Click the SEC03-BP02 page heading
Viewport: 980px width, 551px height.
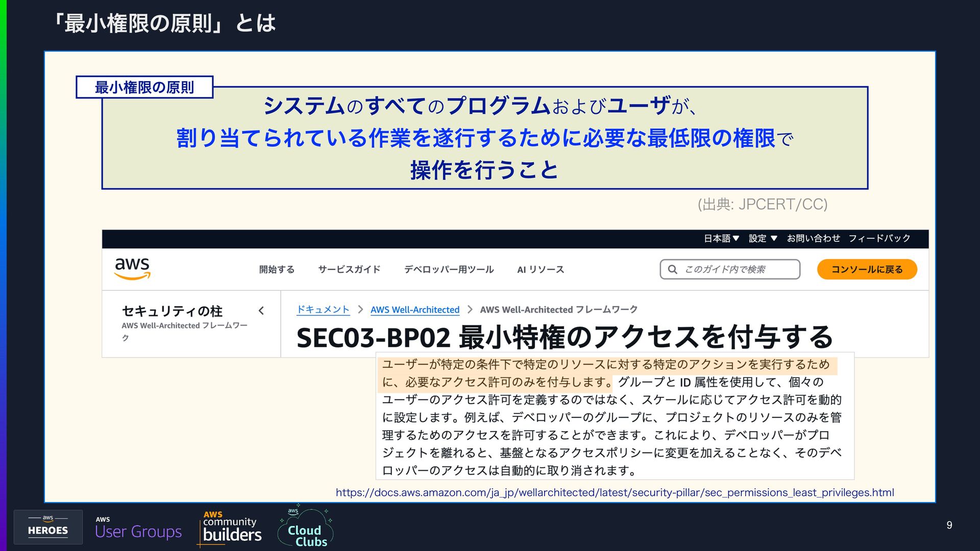(x=565, y=337)
